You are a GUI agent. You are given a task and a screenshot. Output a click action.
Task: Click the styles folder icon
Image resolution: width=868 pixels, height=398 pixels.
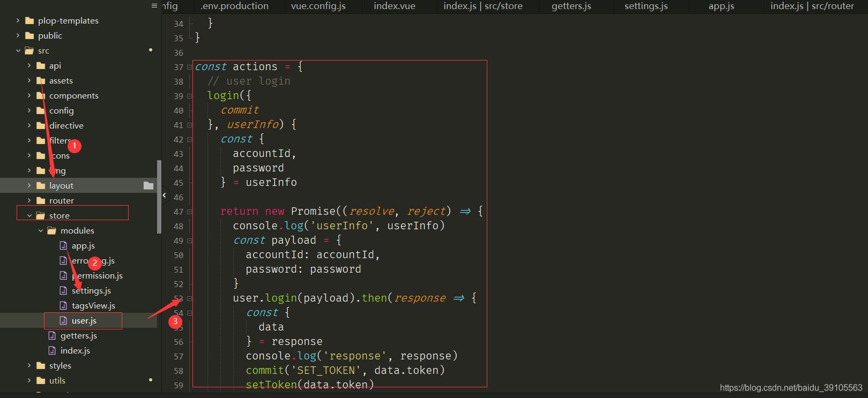point(41,366)
